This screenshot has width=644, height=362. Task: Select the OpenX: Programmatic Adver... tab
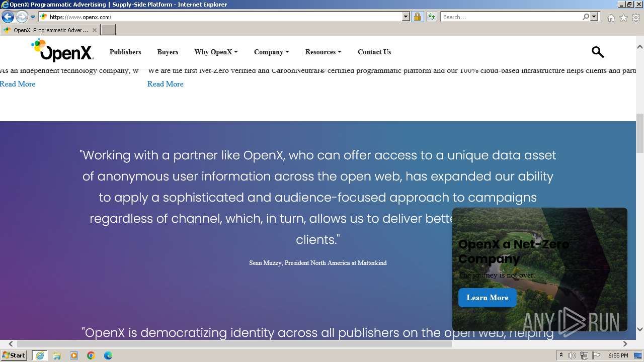click(x=49, y=30)
